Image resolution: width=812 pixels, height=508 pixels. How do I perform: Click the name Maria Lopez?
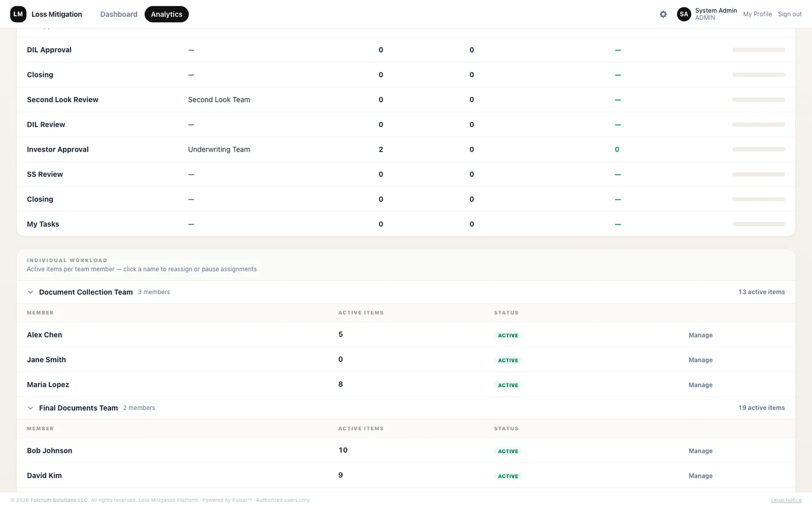coord(48,385)
